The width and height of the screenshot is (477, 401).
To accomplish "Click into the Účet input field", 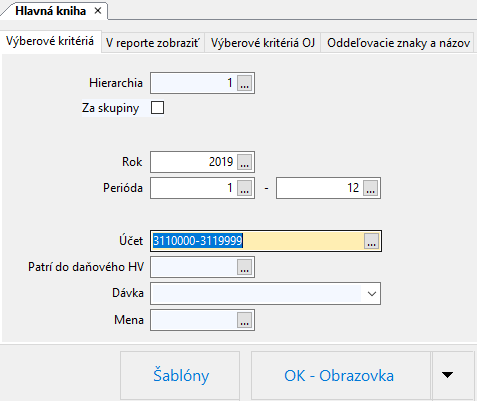I will tap(258, 241).
